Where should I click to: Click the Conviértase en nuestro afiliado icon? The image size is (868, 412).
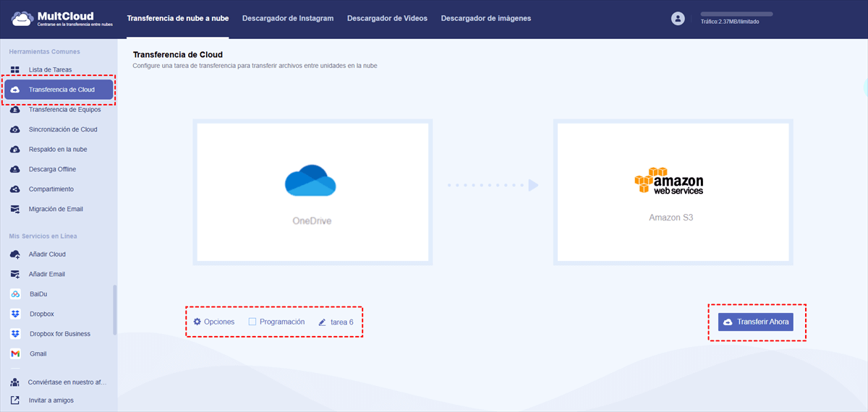pyautogui.click(x=14, y=382)
